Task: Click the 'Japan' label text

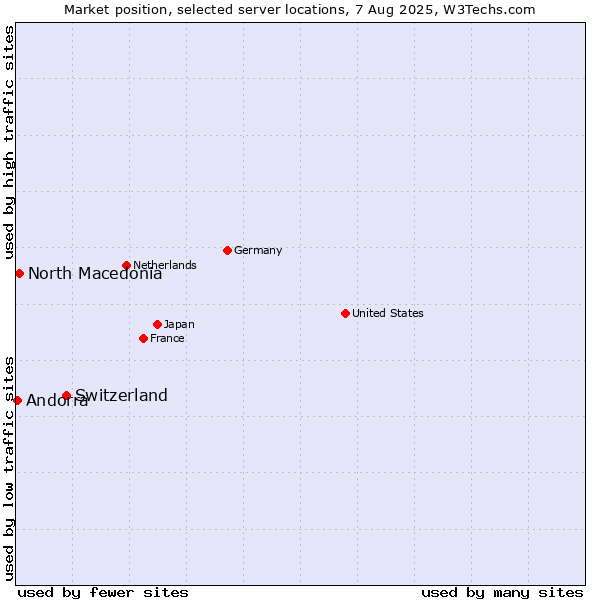Action: pos(179,324)
